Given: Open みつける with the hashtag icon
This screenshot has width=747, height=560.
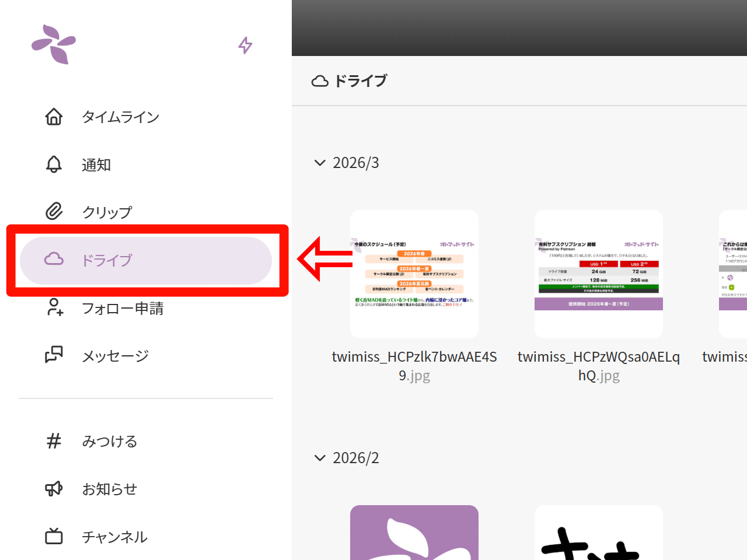Looking at the screenshot, I should pos(109,442).
